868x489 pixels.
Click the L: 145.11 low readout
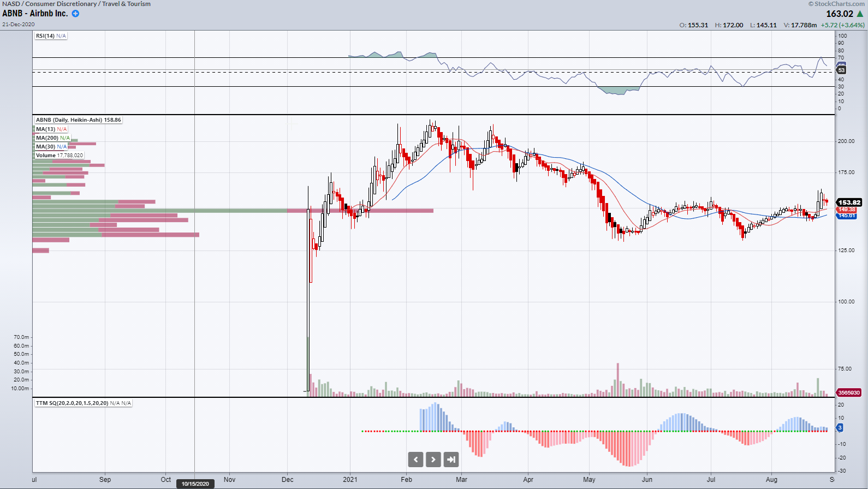coord(763,25)
